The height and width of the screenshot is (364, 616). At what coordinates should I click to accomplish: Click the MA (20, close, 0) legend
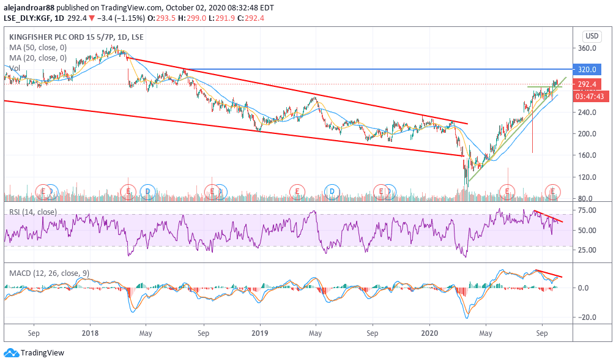[38, 58]
